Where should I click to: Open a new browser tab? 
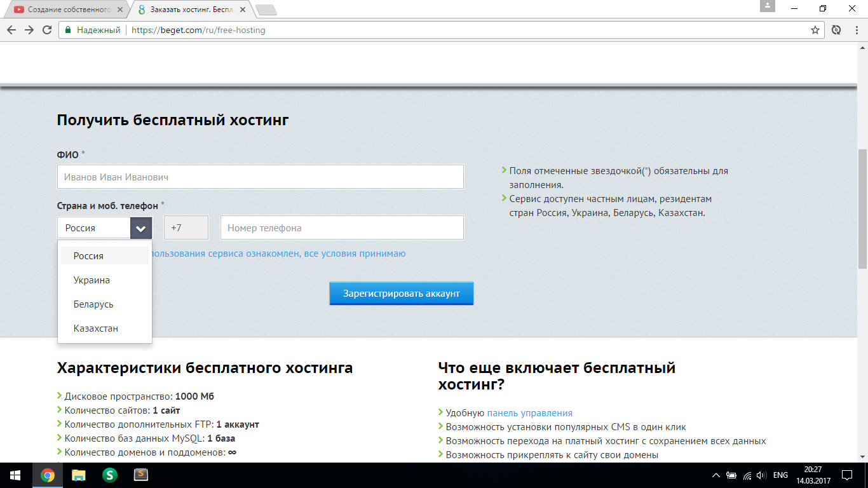click(266, 10)
